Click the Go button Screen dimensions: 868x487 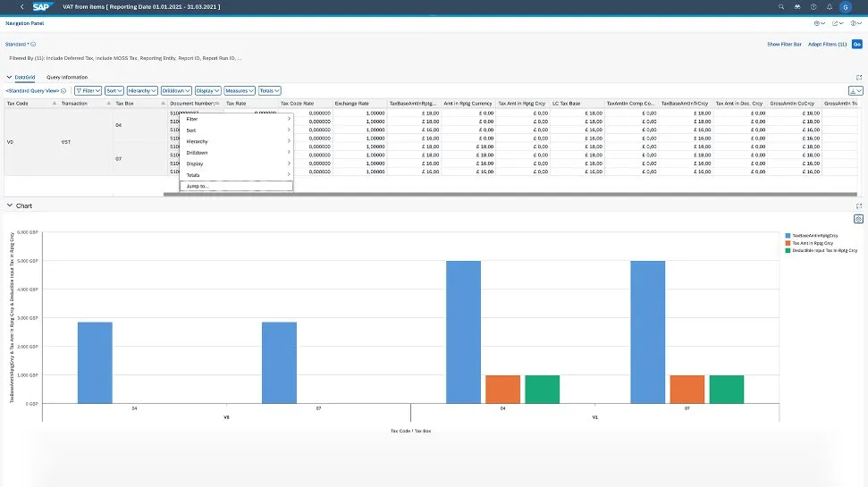coord(857,44)
